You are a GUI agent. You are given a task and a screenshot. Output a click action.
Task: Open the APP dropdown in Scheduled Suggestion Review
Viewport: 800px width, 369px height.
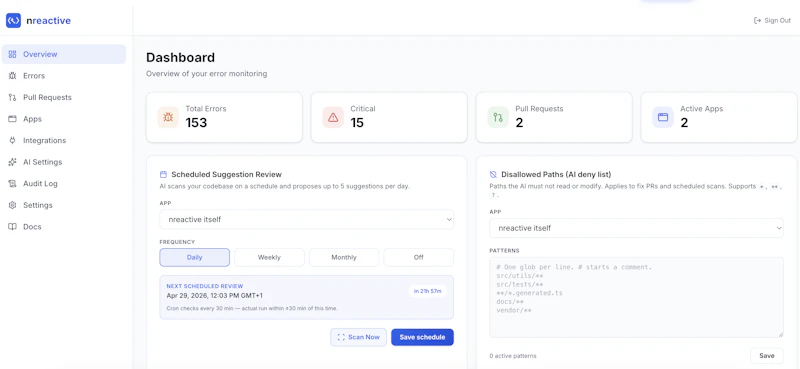[x=307, y=219]
